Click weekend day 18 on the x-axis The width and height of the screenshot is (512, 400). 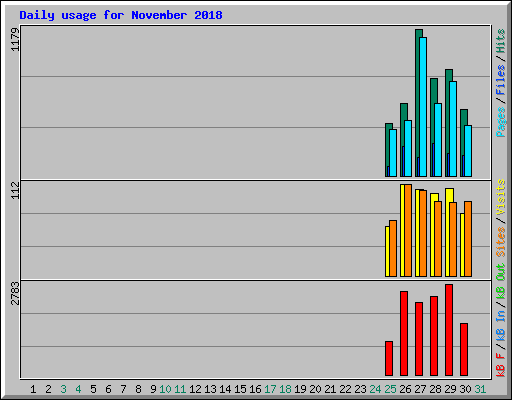(285, 389)
